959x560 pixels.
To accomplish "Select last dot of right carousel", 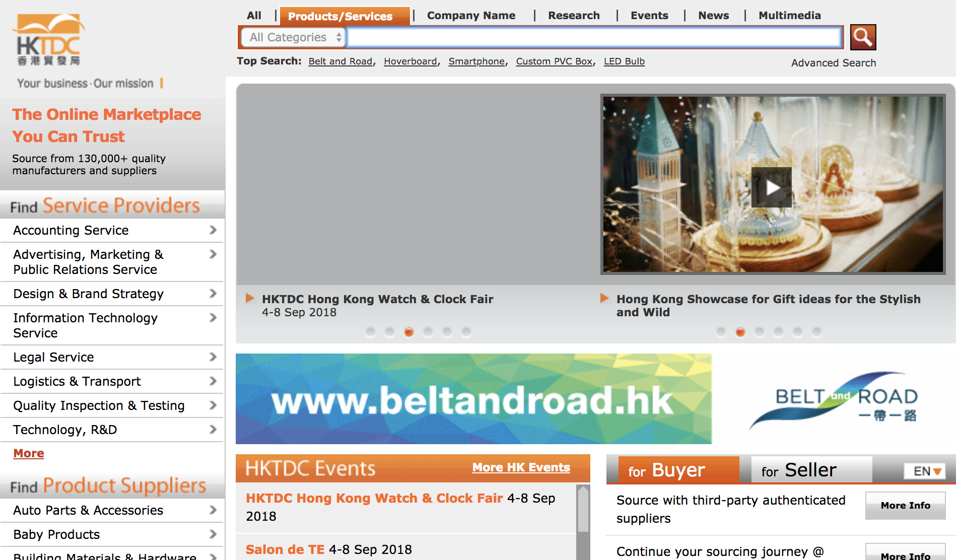I will [817, 332].
